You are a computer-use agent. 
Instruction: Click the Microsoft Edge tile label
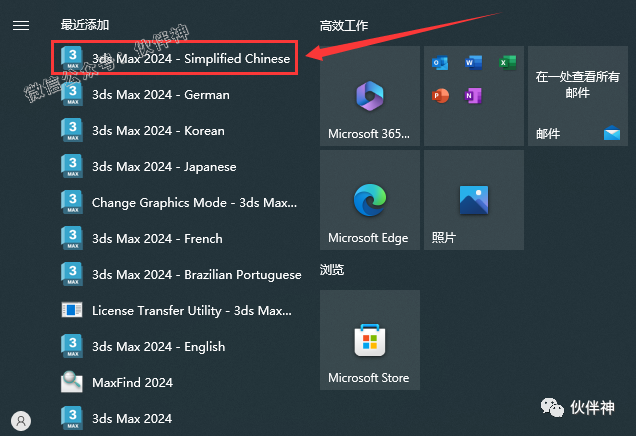368,238
